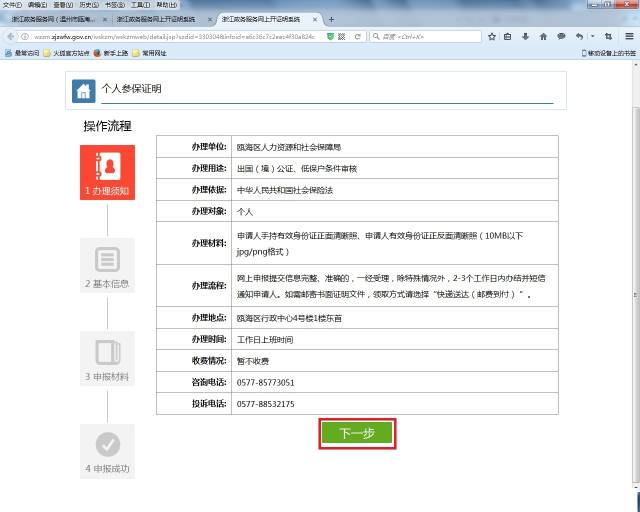Click the green 下一步 button

tap(357, 433)
